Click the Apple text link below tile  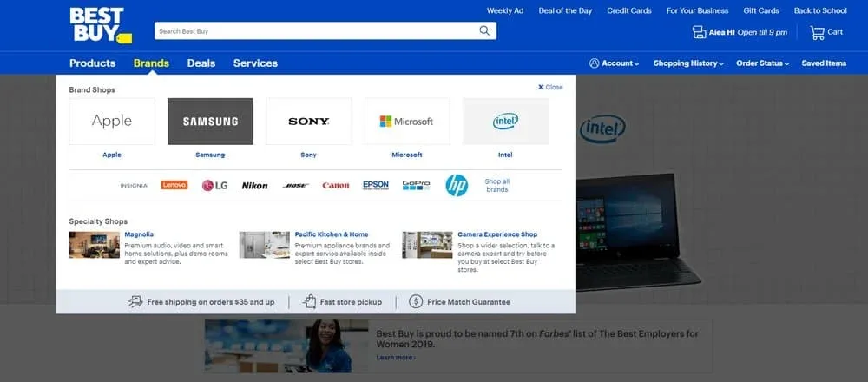click(112, 155)
